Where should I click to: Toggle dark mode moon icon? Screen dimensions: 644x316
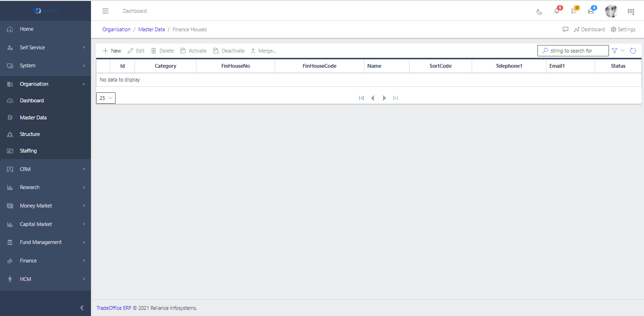pos(539,11)
